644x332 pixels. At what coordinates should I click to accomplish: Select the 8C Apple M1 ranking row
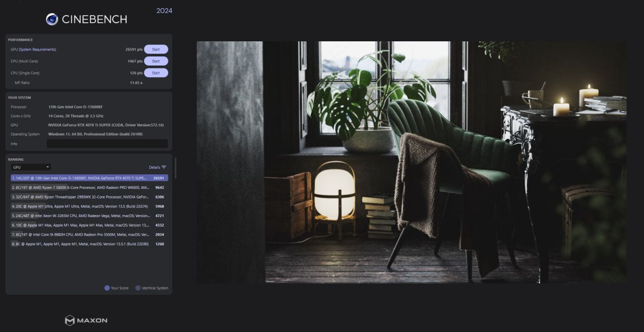[90, 244]
